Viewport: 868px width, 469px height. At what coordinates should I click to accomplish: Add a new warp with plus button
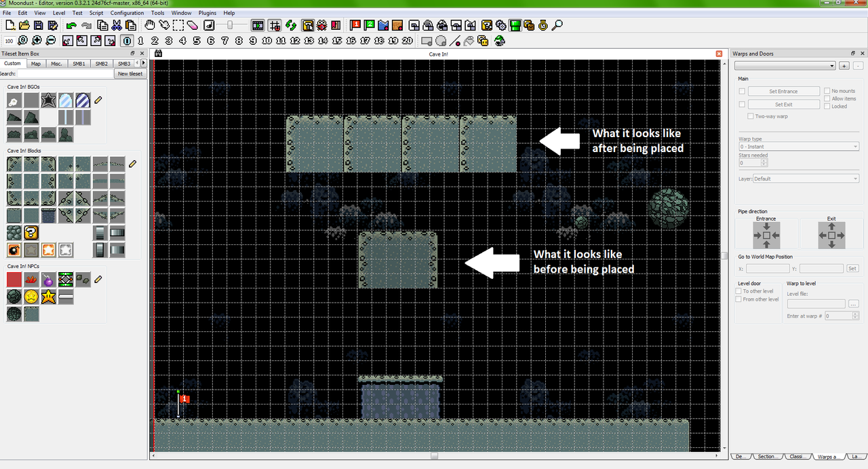tap(844, 66)
